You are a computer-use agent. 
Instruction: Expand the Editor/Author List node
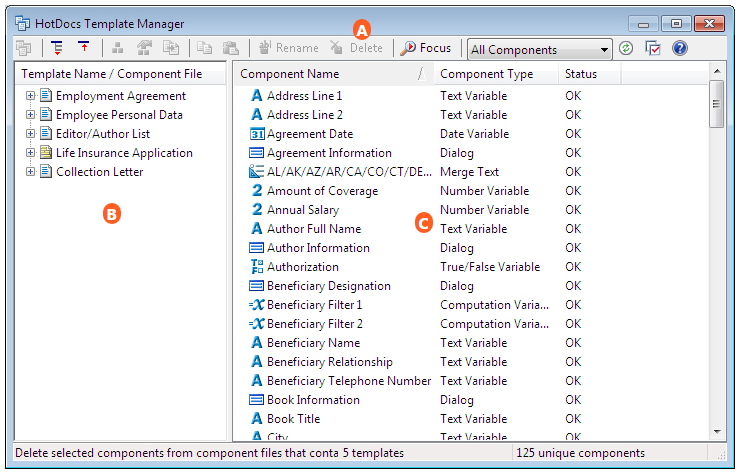30,134
